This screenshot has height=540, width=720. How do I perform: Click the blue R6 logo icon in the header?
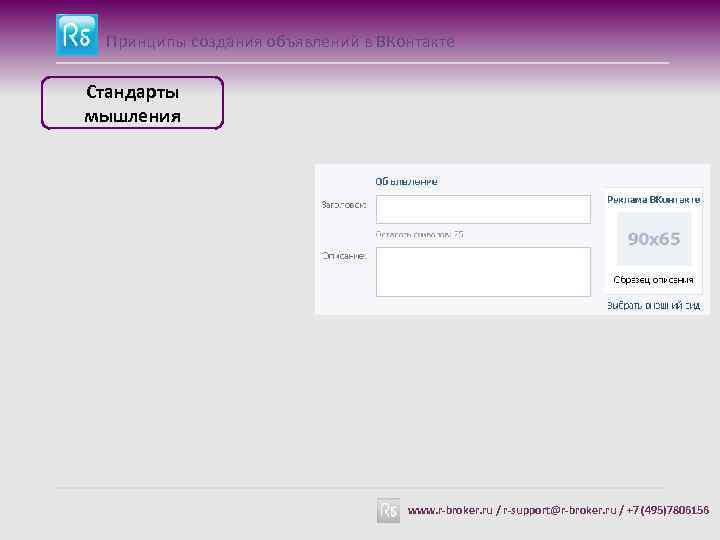[77, 35]
